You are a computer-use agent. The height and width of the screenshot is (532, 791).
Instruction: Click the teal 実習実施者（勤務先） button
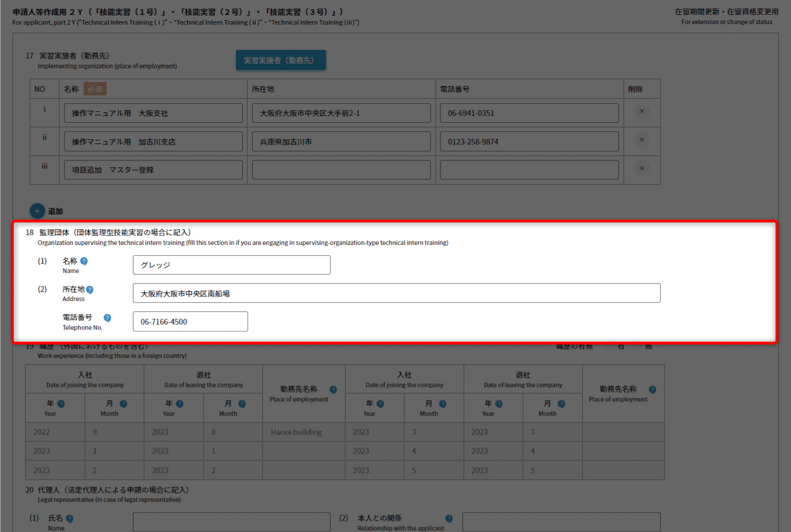(x=280, y=60)
